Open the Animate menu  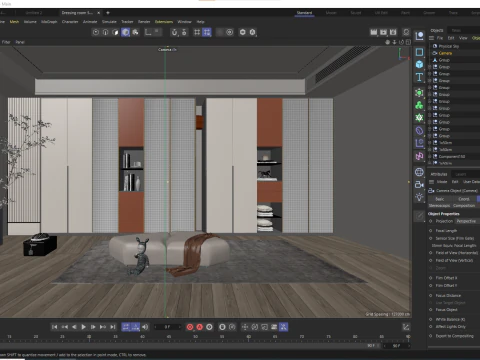(90, 22)
